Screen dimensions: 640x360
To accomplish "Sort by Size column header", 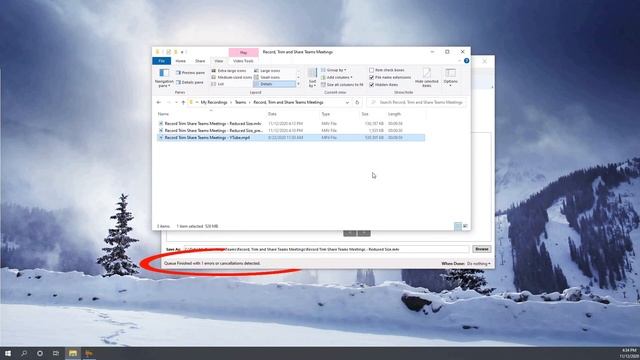I will click(365, 114).
